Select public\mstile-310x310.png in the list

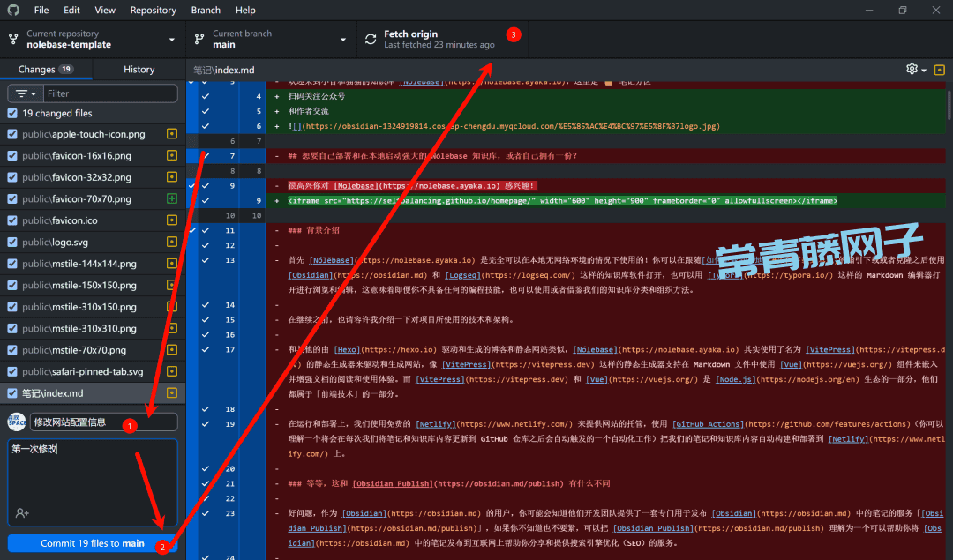click(93, 328)
